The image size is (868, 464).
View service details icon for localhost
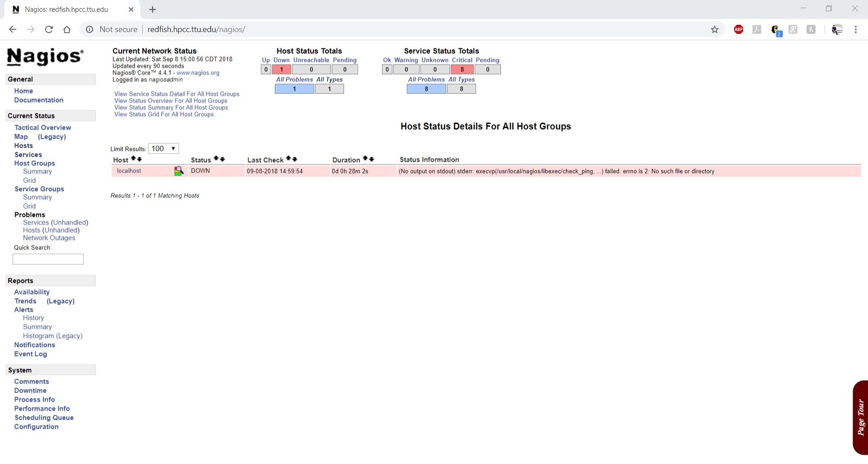[x=179, y=171]
